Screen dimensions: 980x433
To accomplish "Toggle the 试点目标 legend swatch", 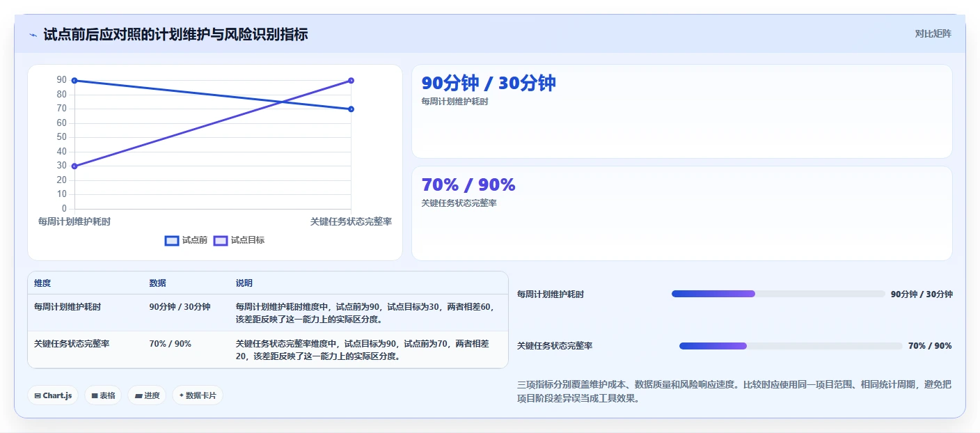I will (x=221, y=240).
